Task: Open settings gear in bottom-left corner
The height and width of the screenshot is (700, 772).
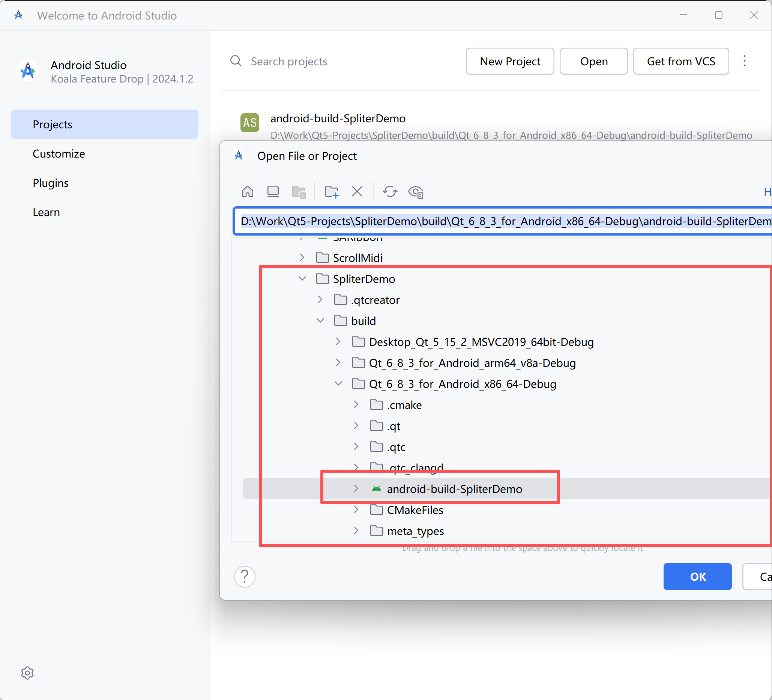Action: click(27, 673)
